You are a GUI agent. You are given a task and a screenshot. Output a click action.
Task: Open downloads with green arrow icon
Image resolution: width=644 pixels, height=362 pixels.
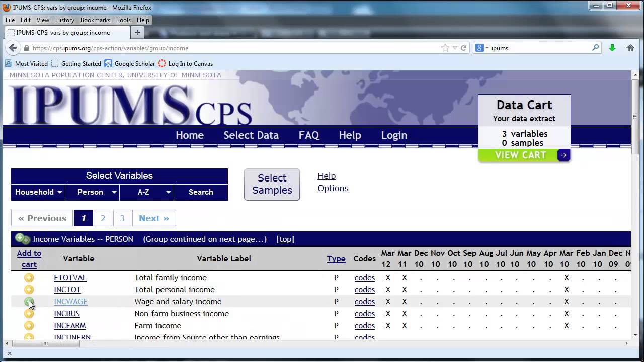click(612, 48)
